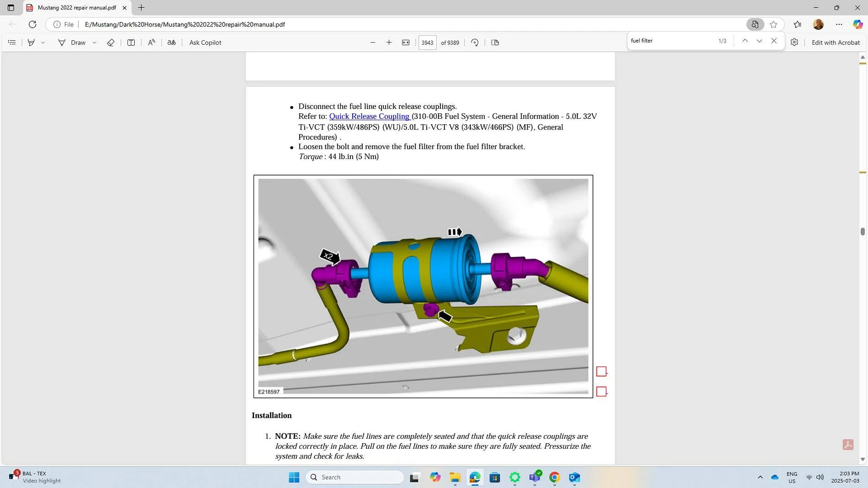
Task: Close the find bar
Action: (774, 41)
